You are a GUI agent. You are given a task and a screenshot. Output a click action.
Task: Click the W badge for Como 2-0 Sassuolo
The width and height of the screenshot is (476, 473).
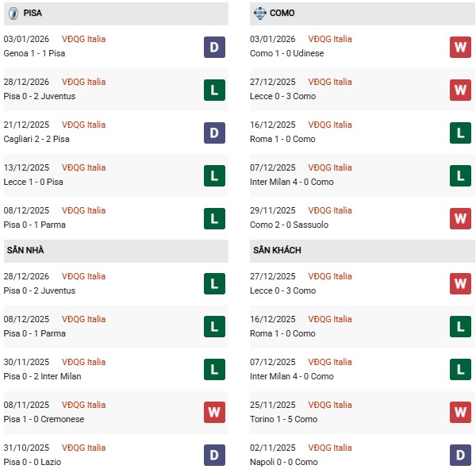tap(460, 218)
